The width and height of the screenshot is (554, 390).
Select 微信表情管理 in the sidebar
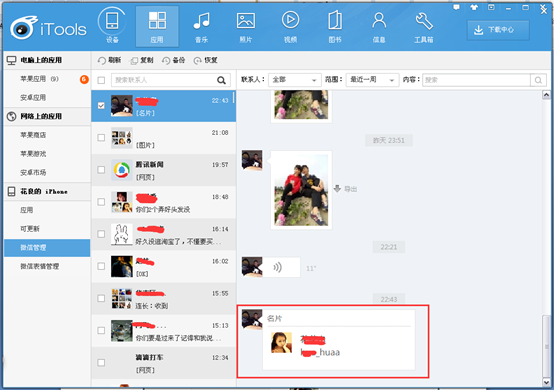(x=40, y=266)
